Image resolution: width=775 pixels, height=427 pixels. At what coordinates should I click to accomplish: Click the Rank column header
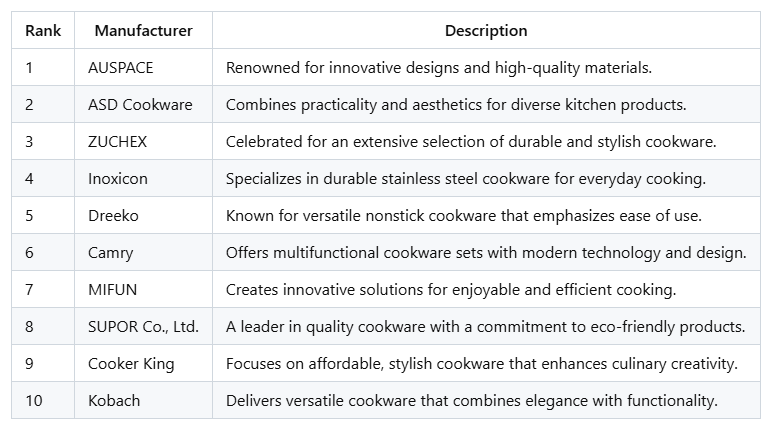43,31
